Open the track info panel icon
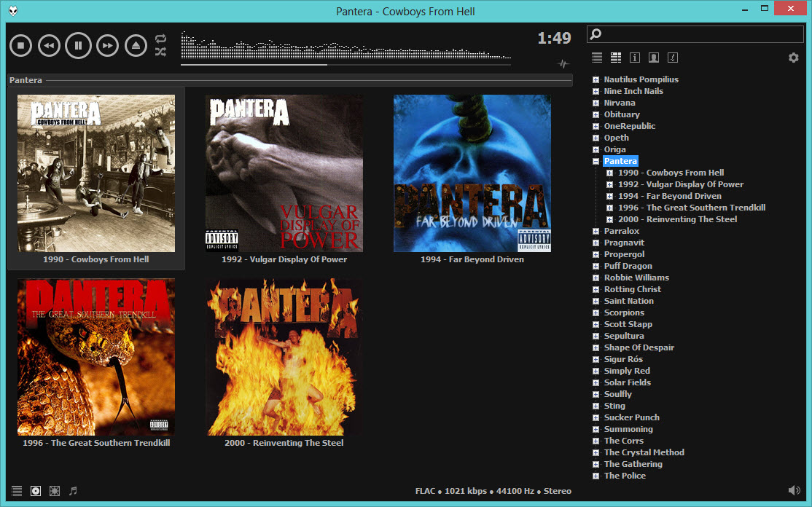The width and height of the screenshot is (812, 507). click(x=635, y=58)
